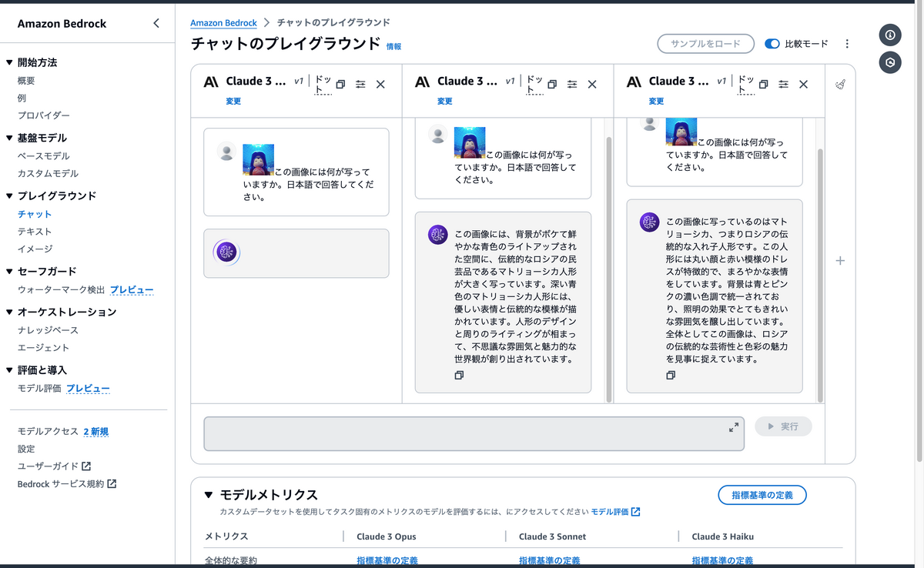
Task: Go to カスタムモデル page
Action: (x=48, y=174)
